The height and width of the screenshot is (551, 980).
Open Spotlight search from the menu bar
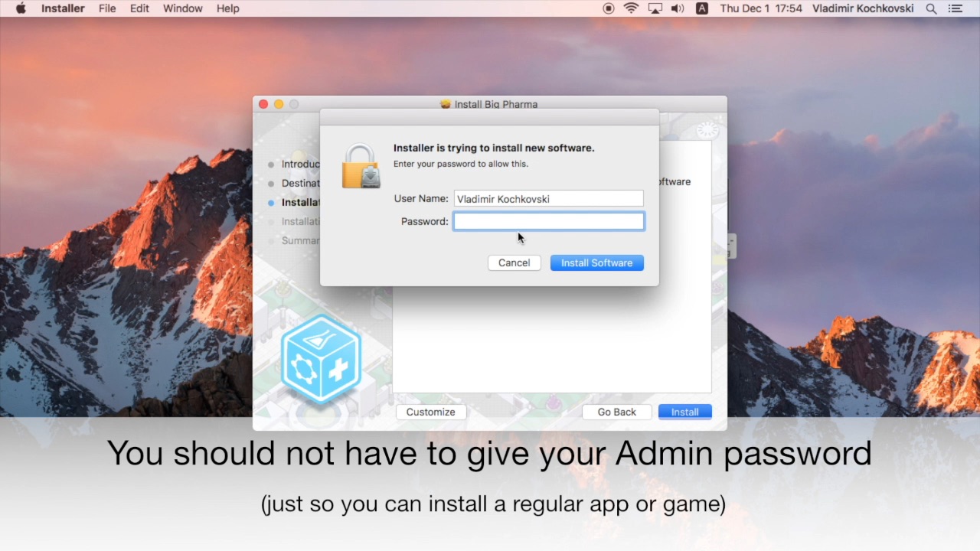point(930,8)
